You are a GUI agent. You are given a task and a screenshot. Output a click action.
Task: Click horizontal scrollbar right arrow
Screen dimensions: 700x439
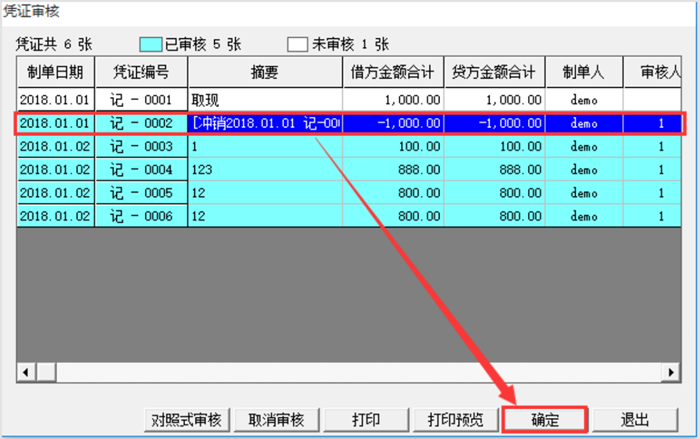pyautogui.click(x=671, y=372)
